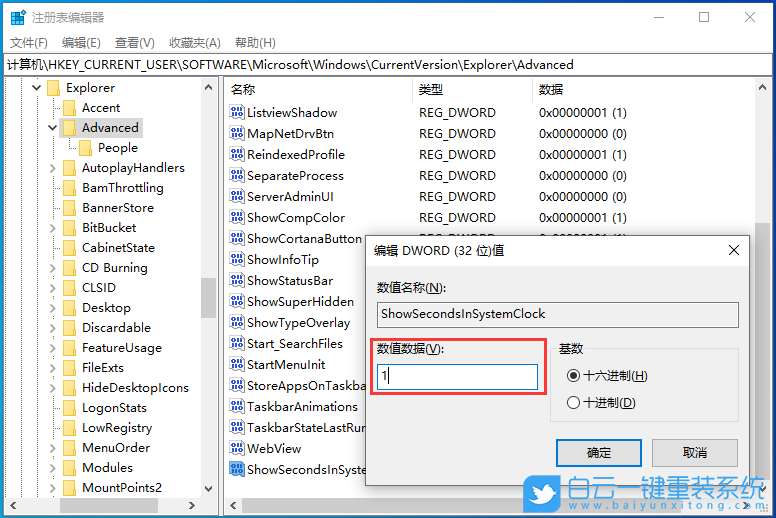The width and height of the screenshot is (776, 518).
Task: Click the SeparateProcess DWORD value icon
Action: click(237, 175)
